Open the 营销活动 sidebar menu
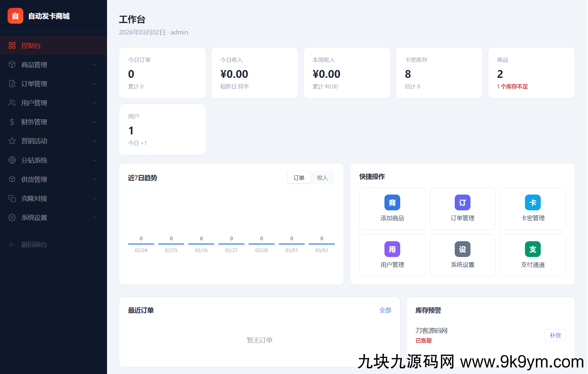Viewport: 588px width, 374px height. [x=34, y=141]
